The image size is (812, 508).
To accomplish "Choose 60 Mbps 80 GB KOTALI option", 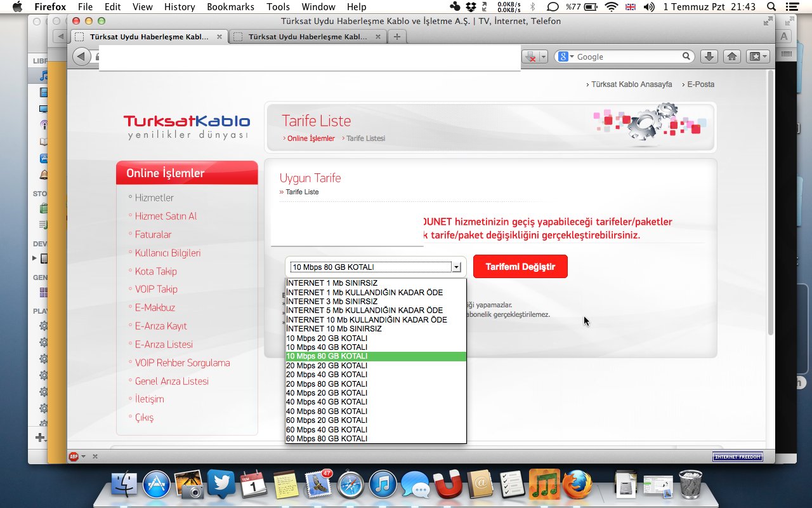I will [376, 439].
